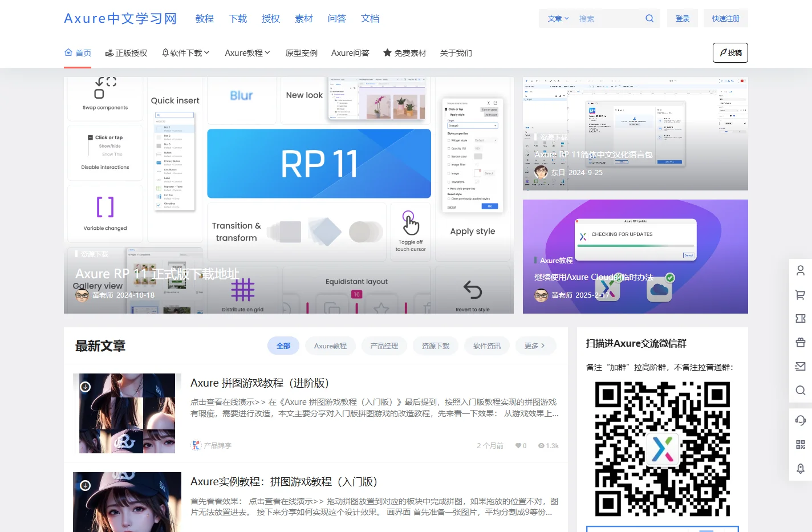This screenshot has width=812, height=532.
Task: Go to 原型案例 nav item
Action: coord(301,52)
